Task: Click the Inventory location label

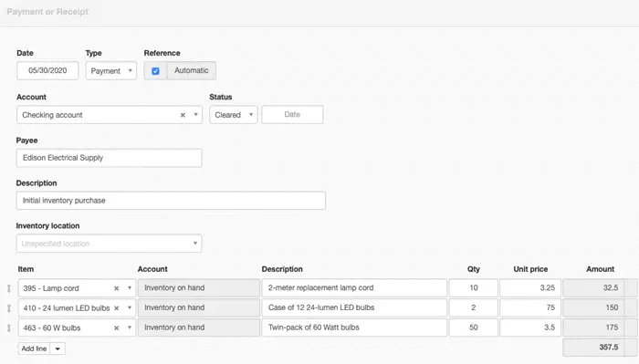Action: [x=47, y=226]
